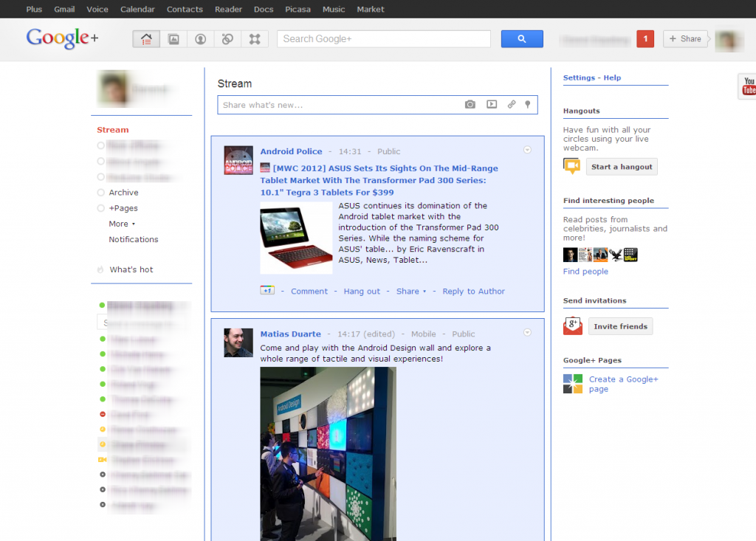The height and width of the screenshot is (541, 756).
Task: Click the Find people link
Action: (x=585, y=272)
